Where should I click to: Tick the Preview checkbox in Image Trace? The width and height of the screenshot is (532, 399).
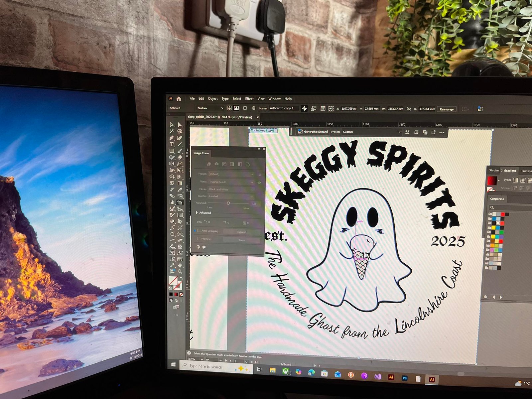[199, 239]
